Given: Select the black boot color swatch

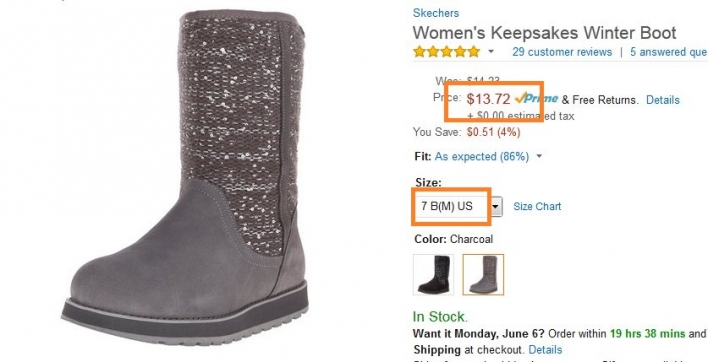Looking at the screenshot, I should tap(433, 274).
